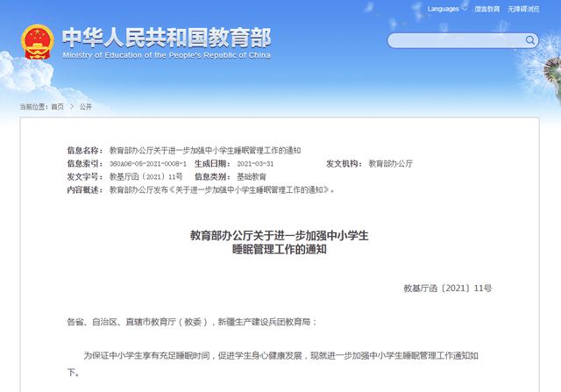Select the 信息类别 value 基础教育

pyautogui.click(x=252, y=177)
